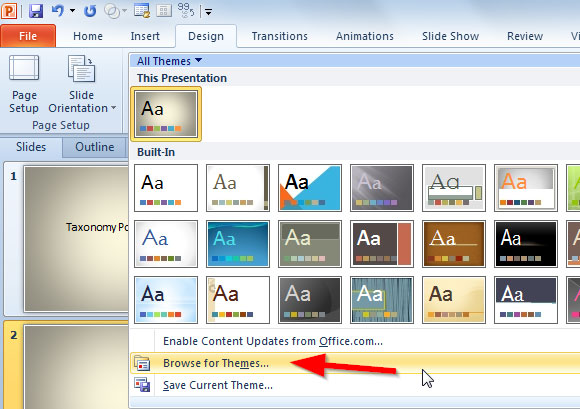Viewport: 580px width, 409px height.
Task: Select Enable Content Updates from Office.com
Action: click(273, 341)
